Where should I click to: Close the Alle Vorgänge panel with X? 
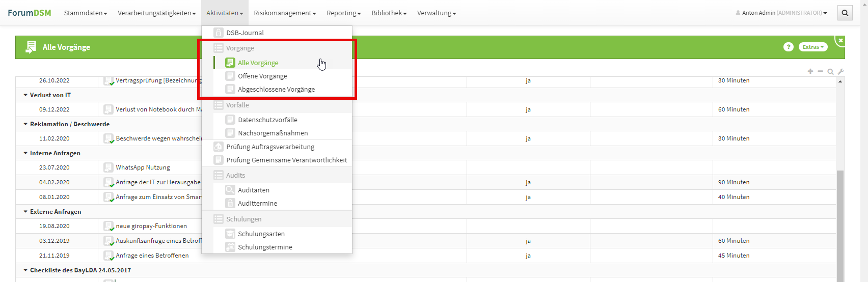tap(840, 40)
